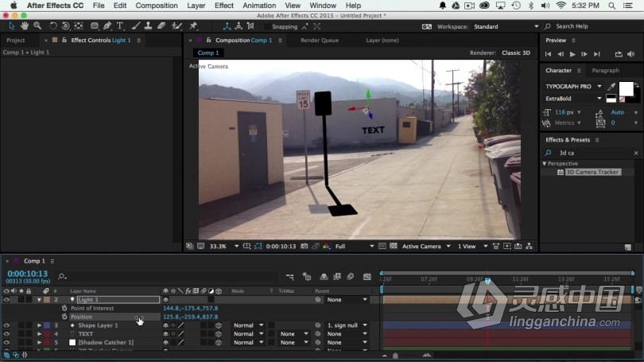Open the resolution Full dropdown
Viewport: 644px width, 362px height.
click(x=355, y=246)
